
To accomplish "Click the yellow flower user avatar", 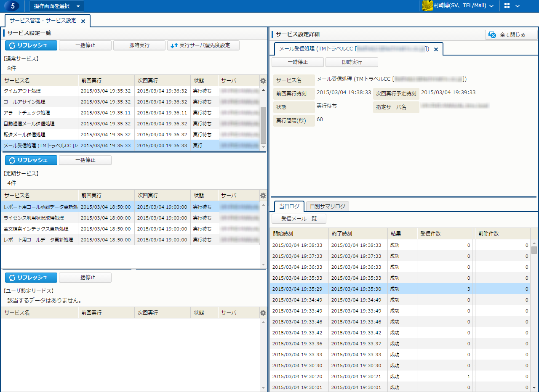I will [427, 6].
